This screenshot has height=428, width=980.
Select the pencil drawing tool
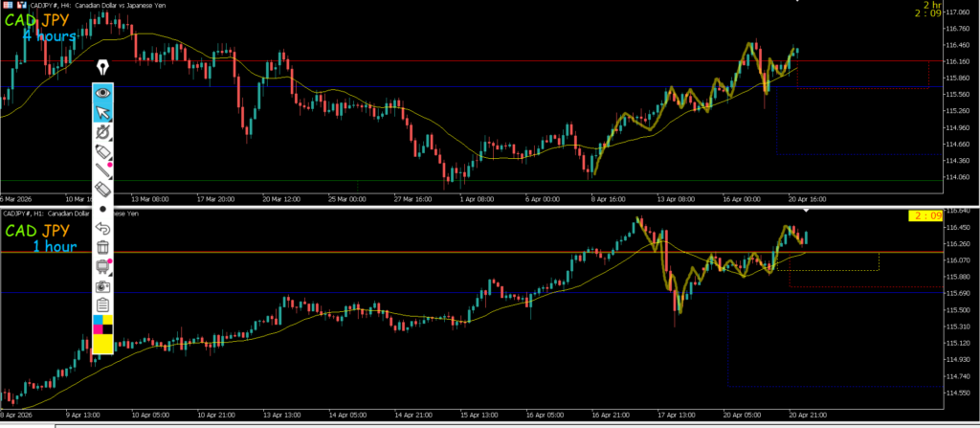click(103, 132)
